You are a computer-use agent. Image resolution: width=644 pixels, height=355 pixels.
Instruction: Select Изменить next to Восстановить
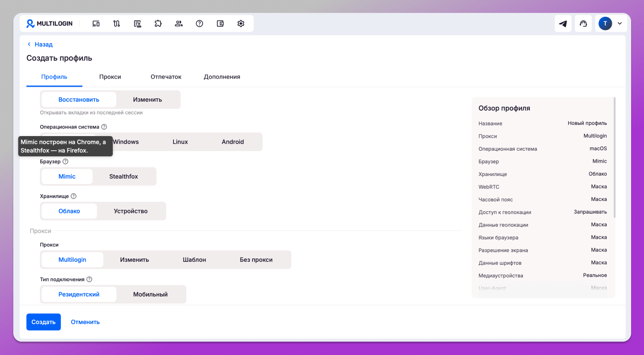(x=147, y=100)
